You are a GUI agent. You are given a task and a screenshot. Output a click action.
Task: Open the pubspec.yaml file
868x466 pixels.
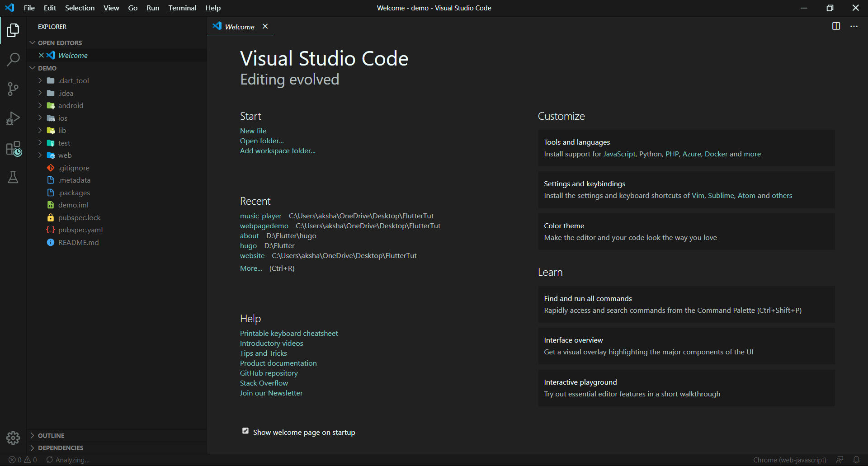[117, 230]
